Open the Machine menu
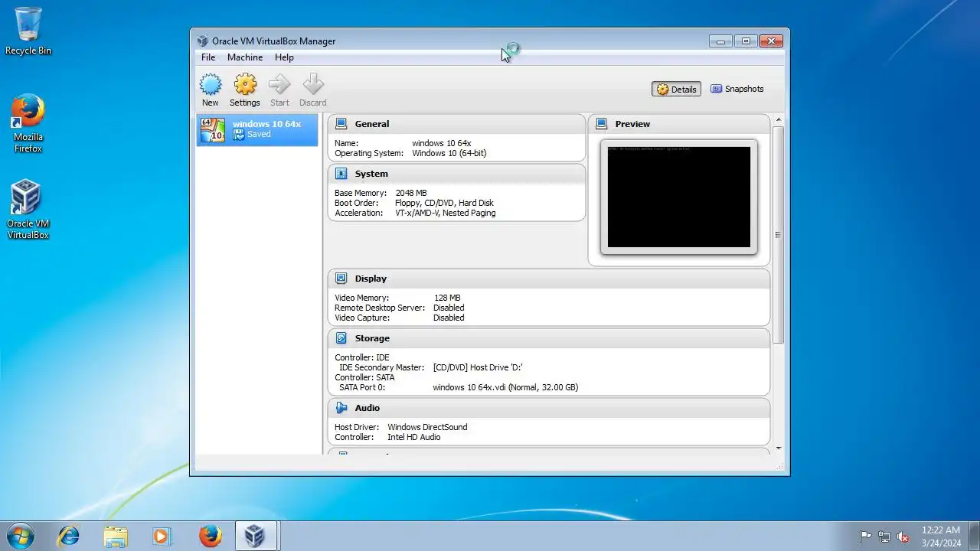This screenshot has width=980, height=551. point(245,57)
